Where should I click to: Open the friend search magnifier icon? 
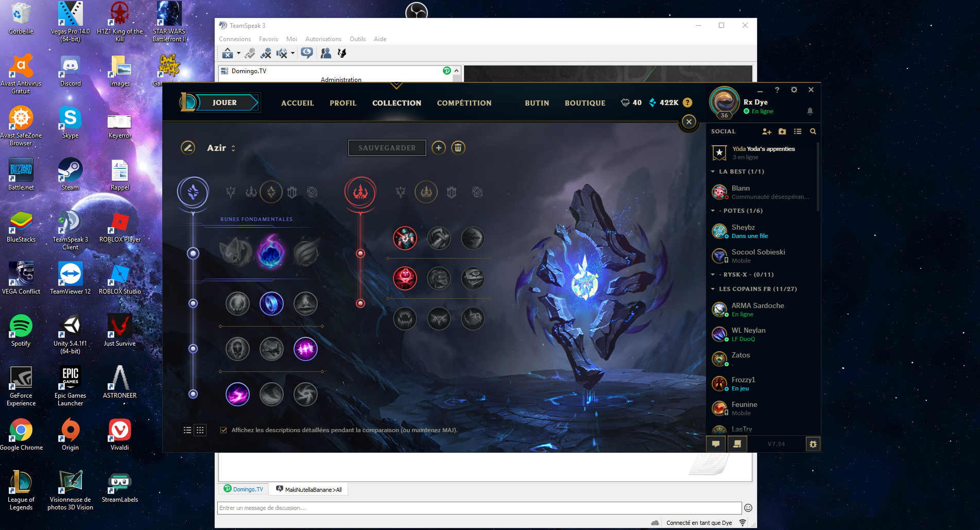point(813,131)
